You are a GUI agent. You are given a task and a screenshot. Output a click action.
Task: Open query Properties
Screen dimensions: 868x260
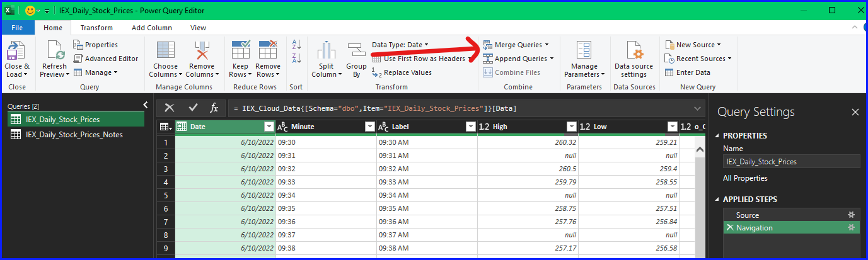point(96,45)
